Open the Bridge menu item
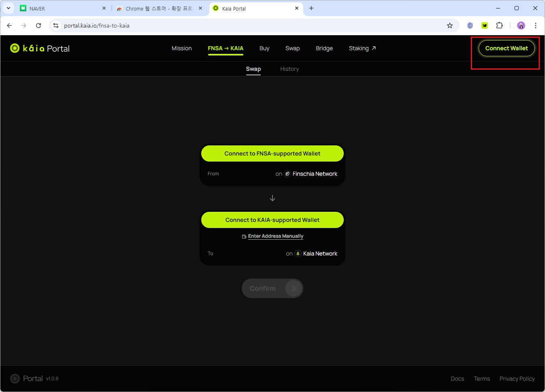 tap(324, 48)
